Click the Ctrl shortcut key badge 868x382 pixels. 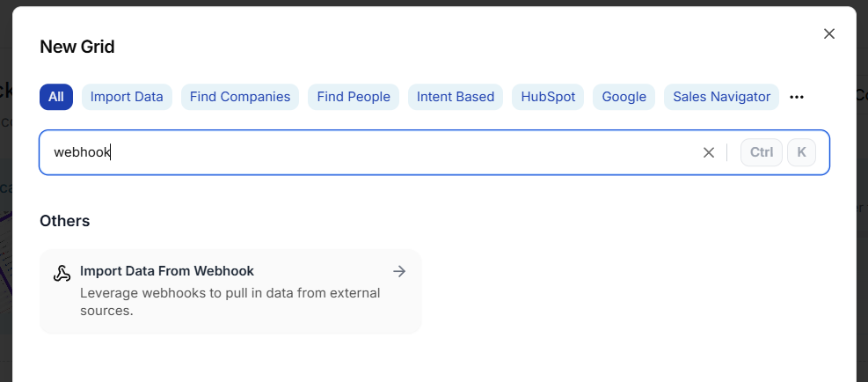pos(762,152)
